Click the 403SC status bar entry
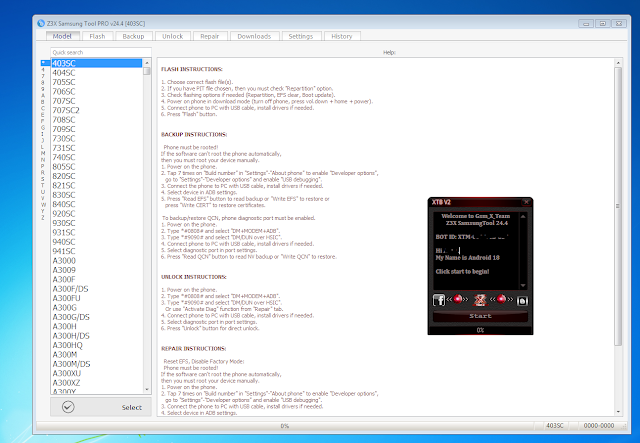 click(x=555, y=426)
